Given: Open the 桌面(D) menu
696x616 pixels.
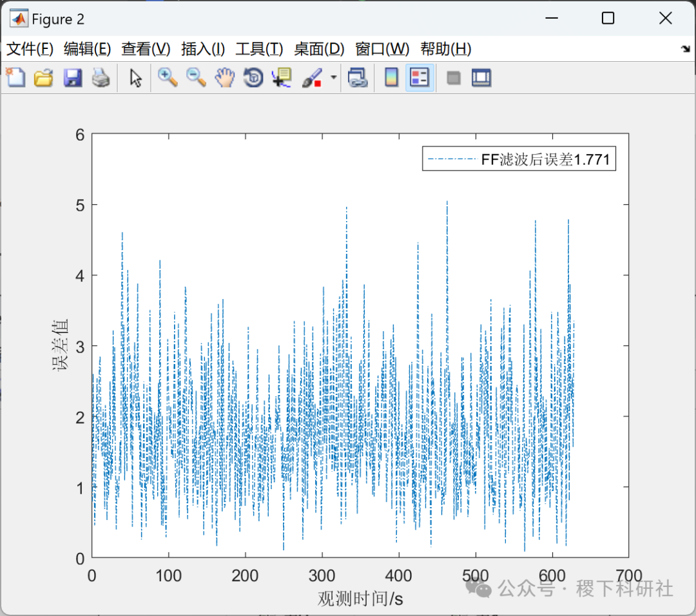Looking at the screenshot, I should (319, 49).
